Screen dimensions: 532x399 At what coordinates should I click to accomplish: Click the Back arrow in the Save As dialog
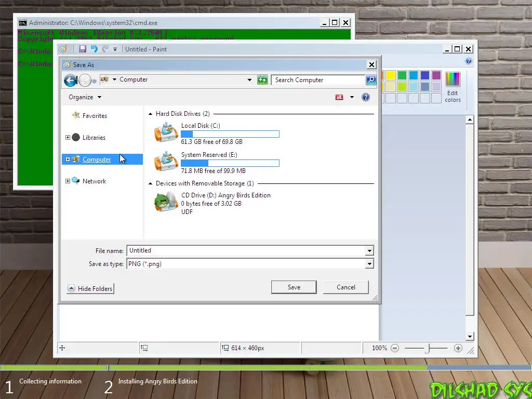(71, 81)
